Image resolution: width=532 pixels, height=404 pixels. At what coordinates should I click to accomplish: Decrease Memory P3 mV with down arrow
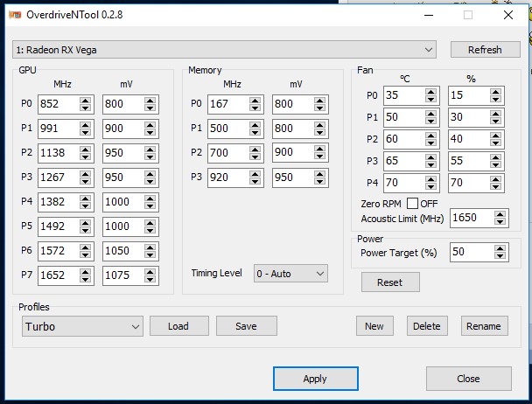[x=319, y=181]
